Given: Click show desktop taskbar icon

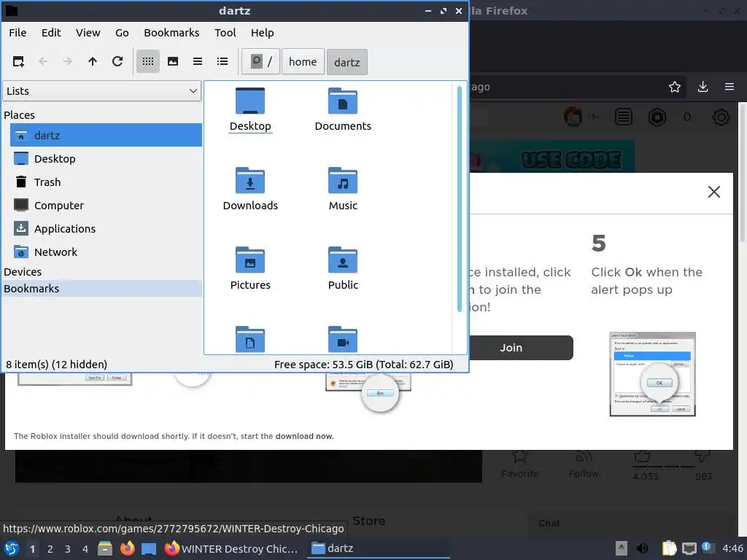Looking at the screenshot, I should pyautogui.click(x=149, y=549).
